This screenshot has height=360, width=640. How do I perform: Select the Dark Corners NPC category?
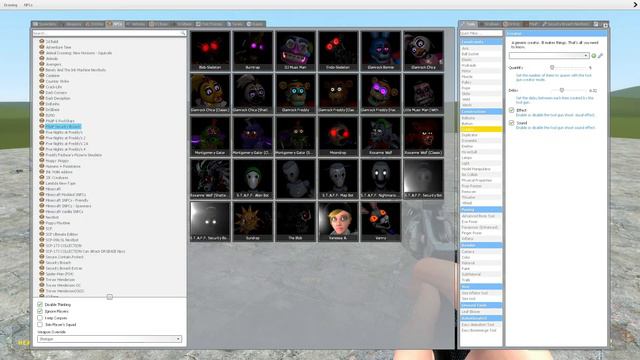point(56,93)
